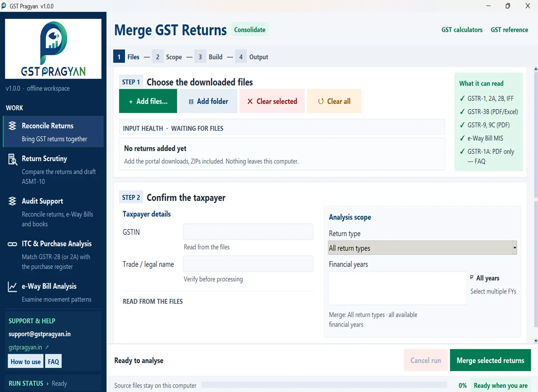Click the 0% progress value
Viewport: 538px width, 392px height.
(x=462, y=385)
